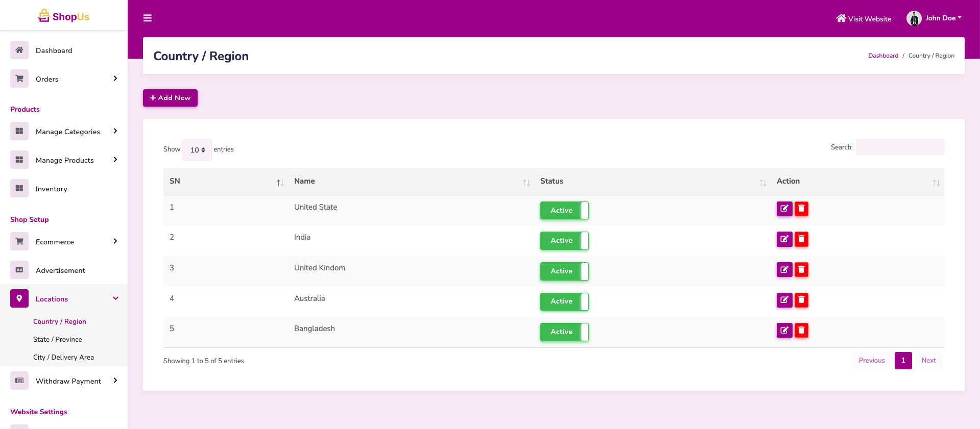
Task: Open State / Province submenu item
Action: (x=57, y=339)
